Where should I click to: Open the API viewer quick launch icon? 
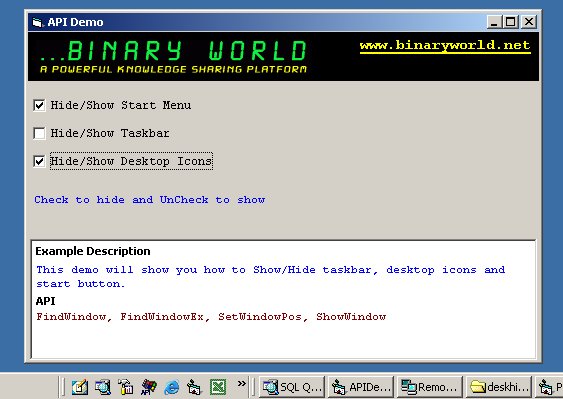pos(149,387)
